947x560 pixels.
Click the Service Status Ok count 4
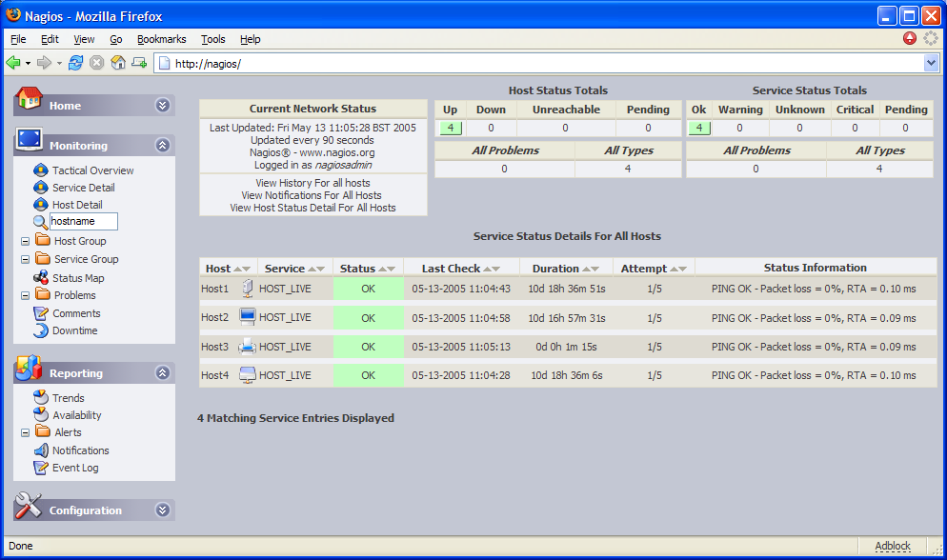click(699, 128)
